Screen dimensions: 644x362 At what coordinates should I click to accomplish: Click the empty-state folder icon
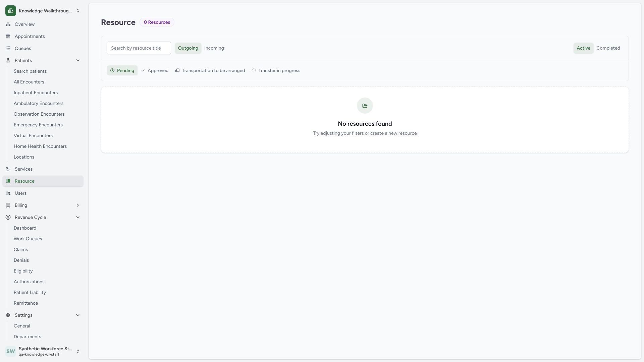pyautogui.click(x=365, y=106)
